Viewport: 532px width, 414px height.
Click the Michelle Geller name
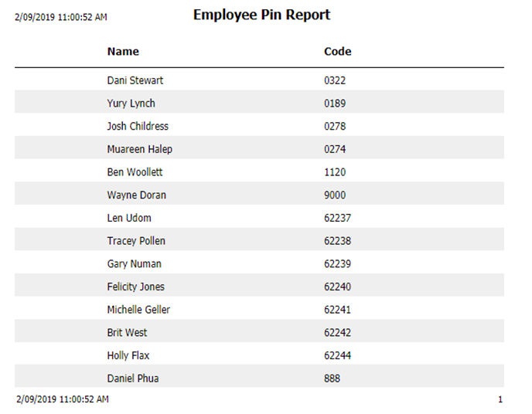138,310
